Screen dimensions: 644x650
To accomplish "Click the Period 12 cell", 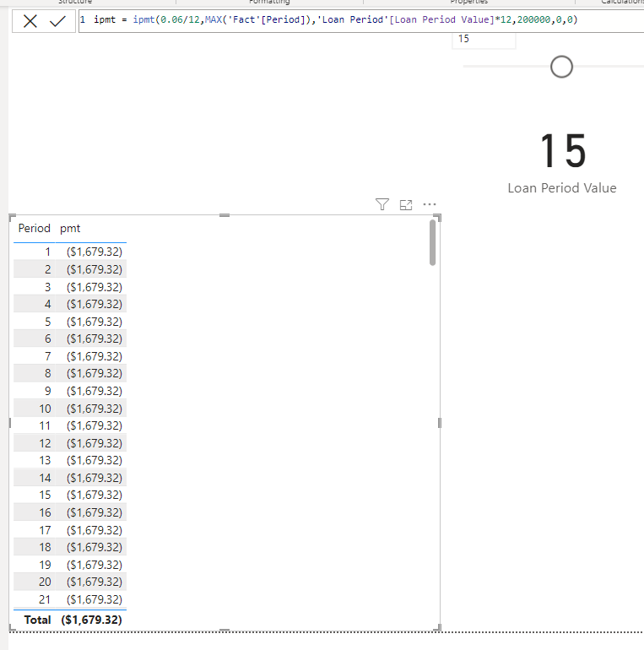I will pyautogui.click(x=46, y=443).
